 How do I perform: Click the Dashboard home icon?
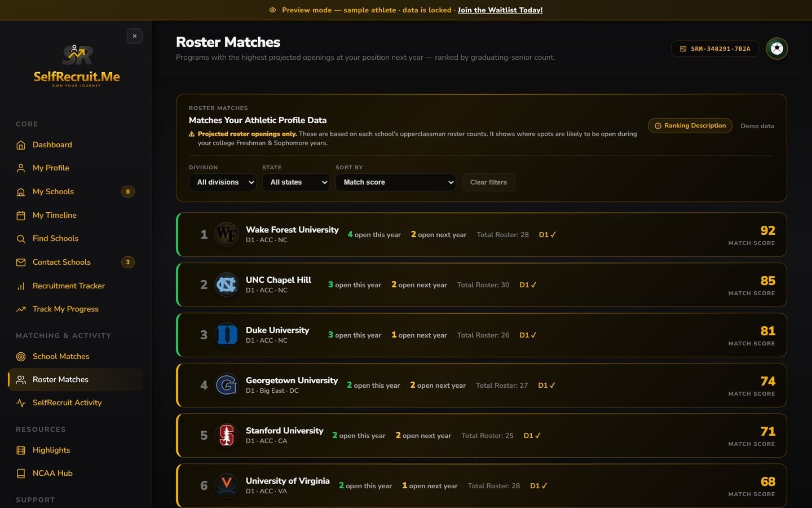click(x=21, y=145)
